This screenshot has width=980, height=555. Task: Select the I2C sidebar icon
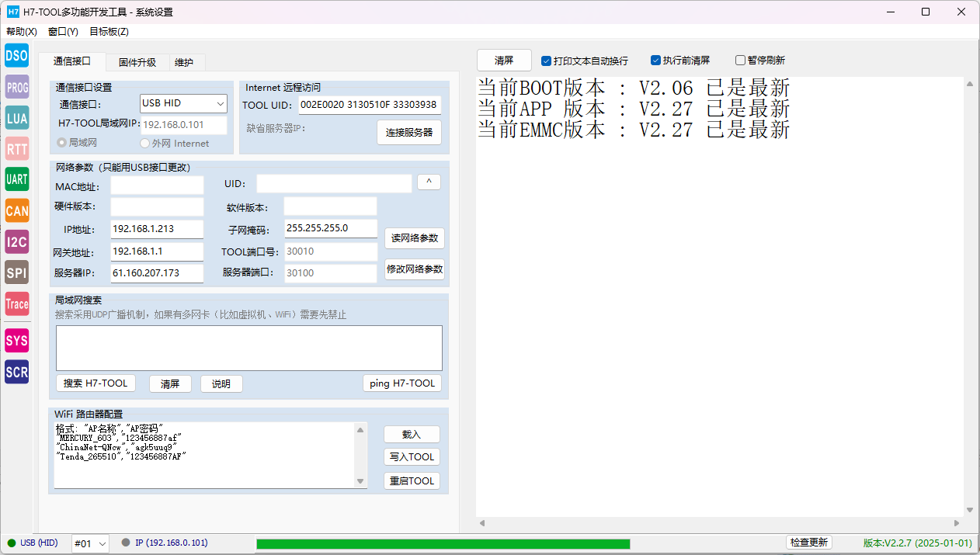point(16,242)
